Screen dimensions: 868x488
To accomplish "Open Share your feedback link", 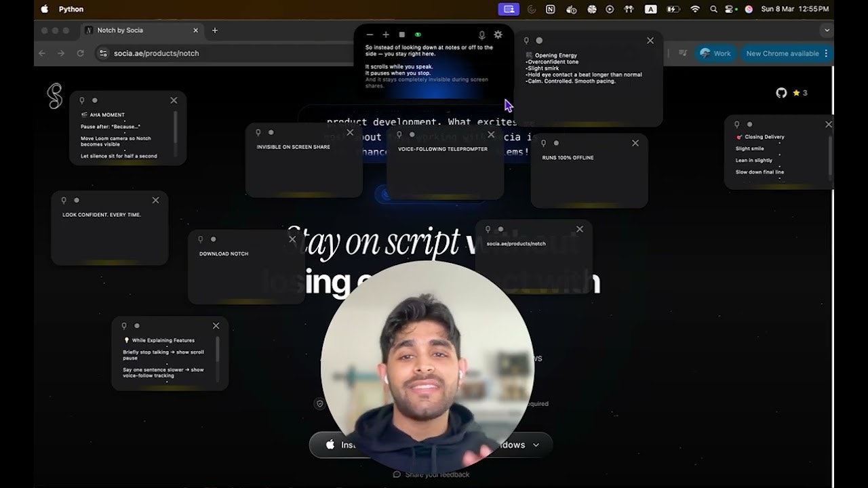I will click(431, 474).
